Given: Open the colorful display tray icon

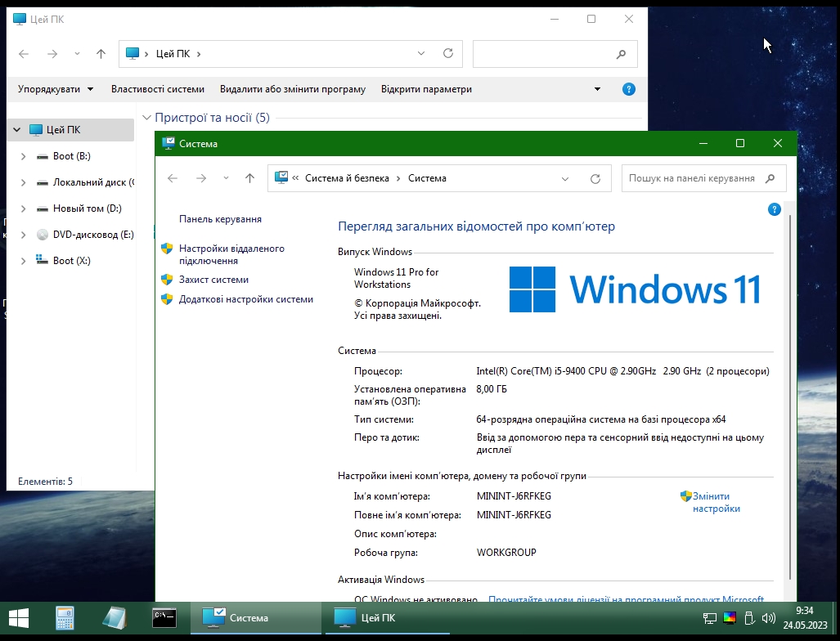Looking at the screenshot, I should tap(730, 618).
